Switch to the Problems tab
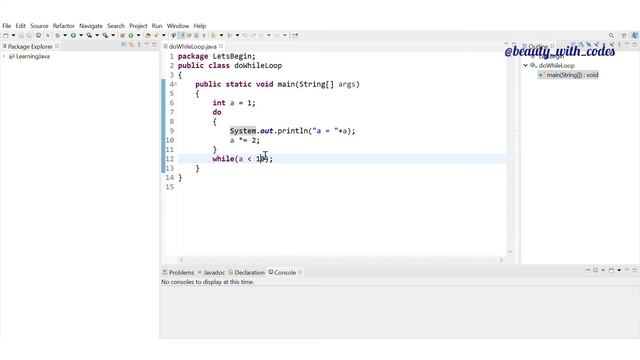 (178, 272)
